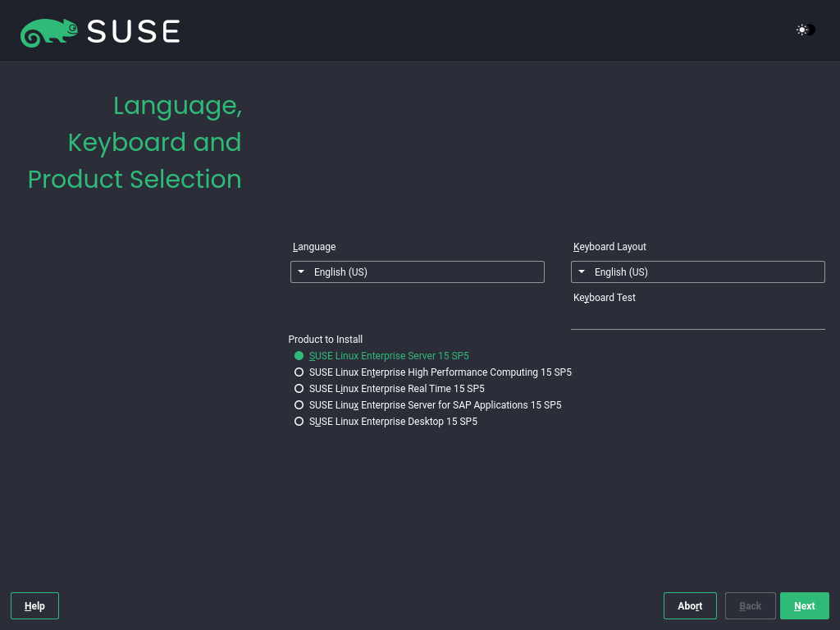Select SUSE Linux Enterprise Server 15 SP5
840x630 pixels.
coord(389,355)
